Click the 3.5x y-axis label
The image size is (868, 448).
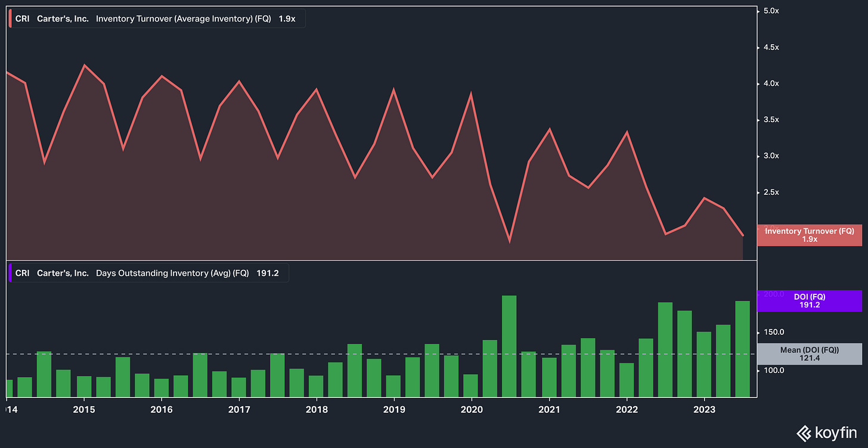771,120
